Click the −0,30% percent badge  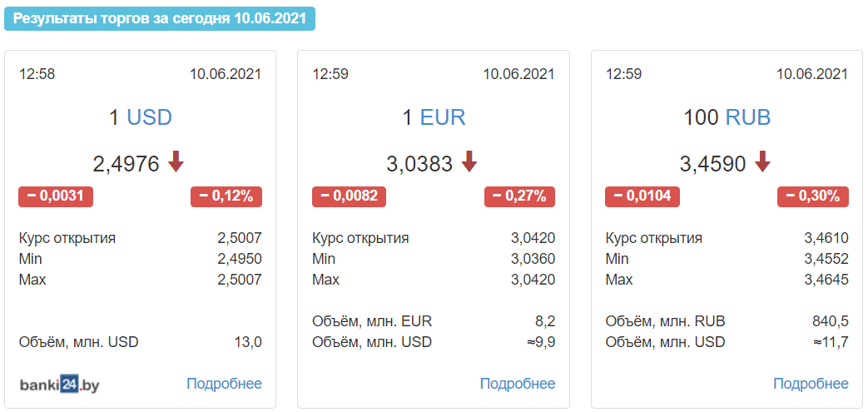point(813,196)
